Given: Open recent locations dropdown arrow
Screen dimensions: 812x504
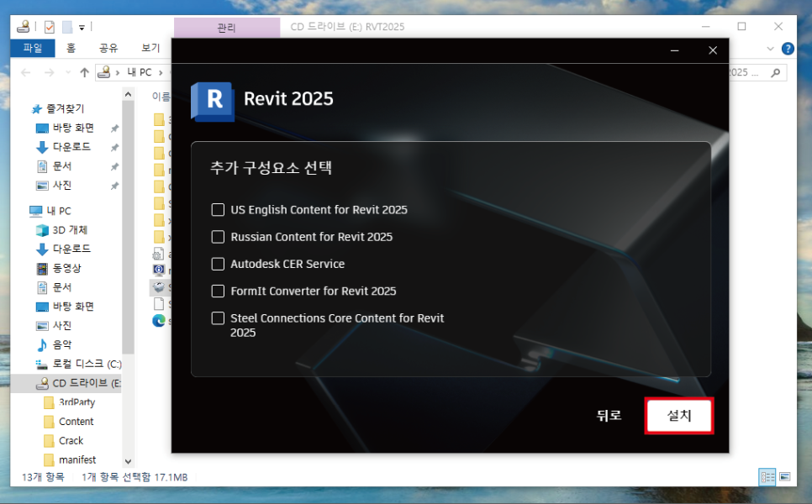Looking at the screenshot, I should [x=68, y=72].
